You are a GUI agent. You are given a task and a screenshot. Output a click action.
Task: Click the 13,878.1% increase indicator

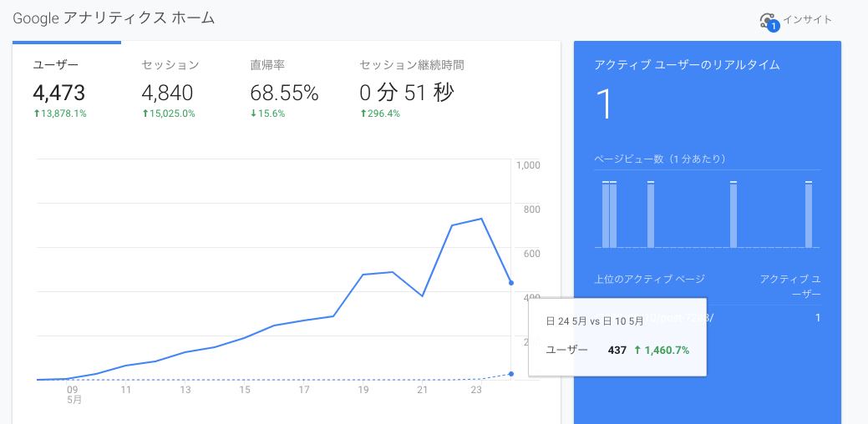pyautogui.click(x=60, y=114)
